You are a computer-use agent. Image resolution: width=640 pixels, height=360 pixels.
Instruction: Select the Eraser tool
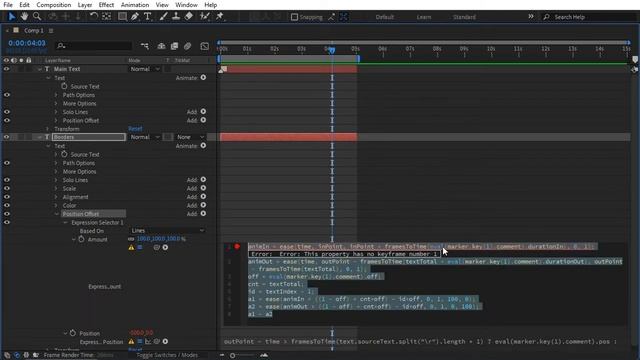point(189,16)
